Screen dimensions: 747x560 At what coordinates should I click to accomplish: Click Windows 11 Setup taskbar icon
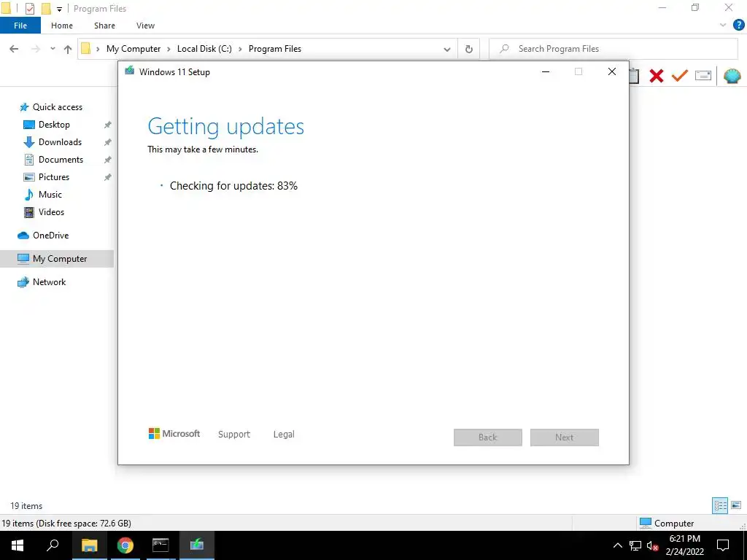197,545
